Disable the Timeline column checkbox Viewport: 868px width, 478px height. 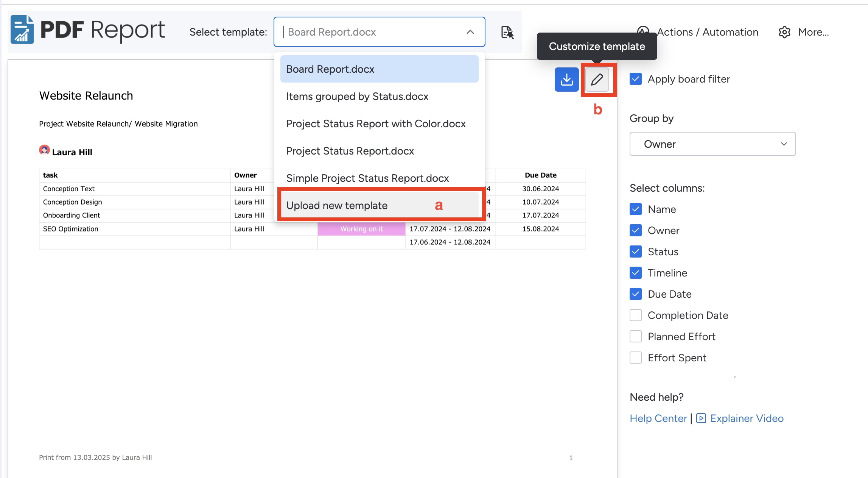pyautogui.click(x=636, y=273)
